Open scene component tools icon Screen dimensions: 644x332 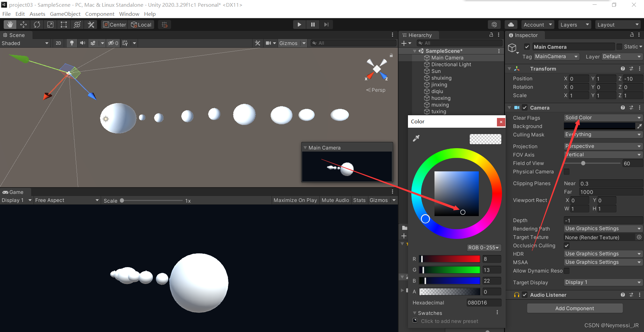(258, 43)
